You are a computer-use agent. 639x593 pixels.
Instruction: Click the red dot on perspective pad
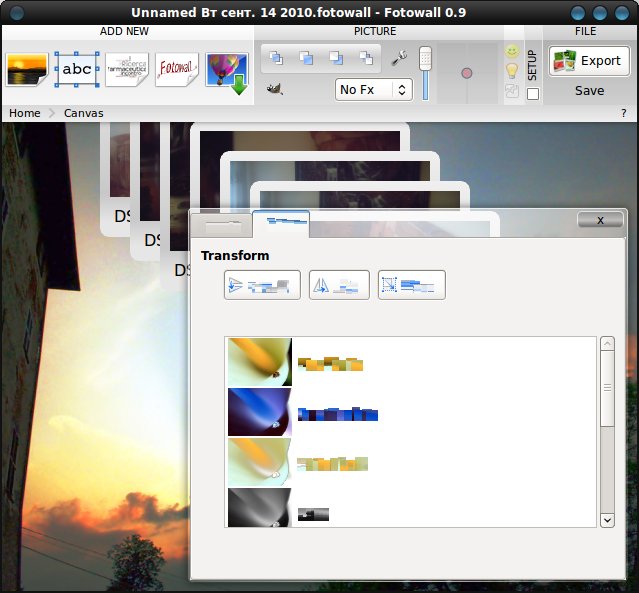467,73
